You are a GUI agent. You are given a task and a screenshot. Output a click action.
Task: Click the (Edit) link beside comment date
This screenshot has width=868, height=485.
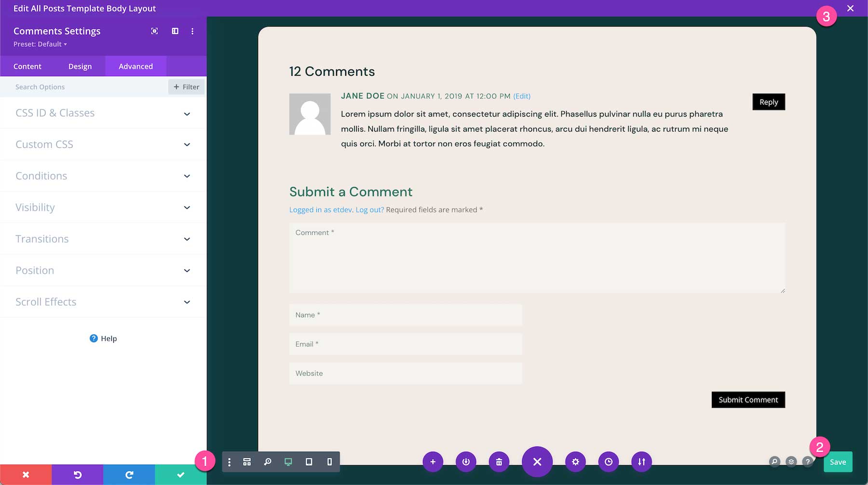[522, 96]
